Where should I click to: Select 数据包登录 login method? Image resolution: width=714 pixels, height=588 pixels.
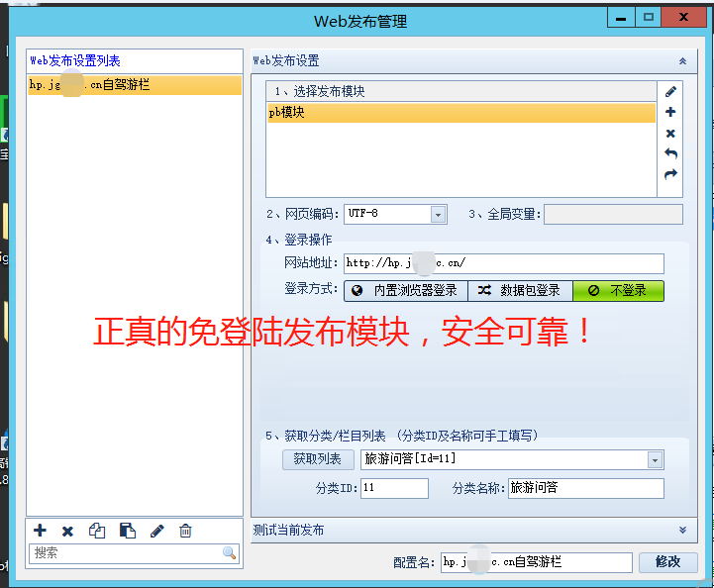(x=520, y=290)
